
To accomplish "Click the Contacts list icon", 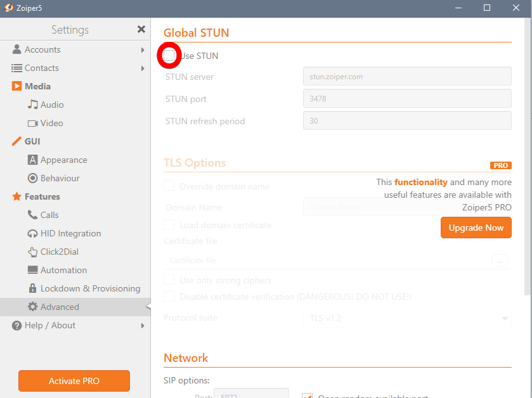I will coord(16,68).
